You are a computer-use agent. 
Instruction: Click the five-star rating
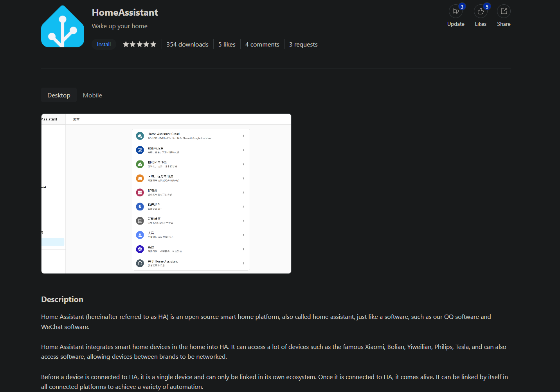click(x=140, y=44)
